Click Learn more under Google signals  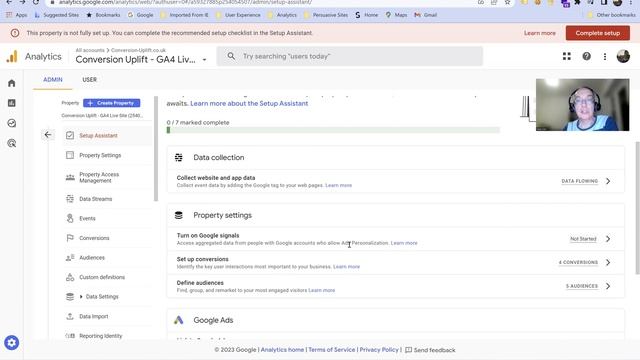404,243
